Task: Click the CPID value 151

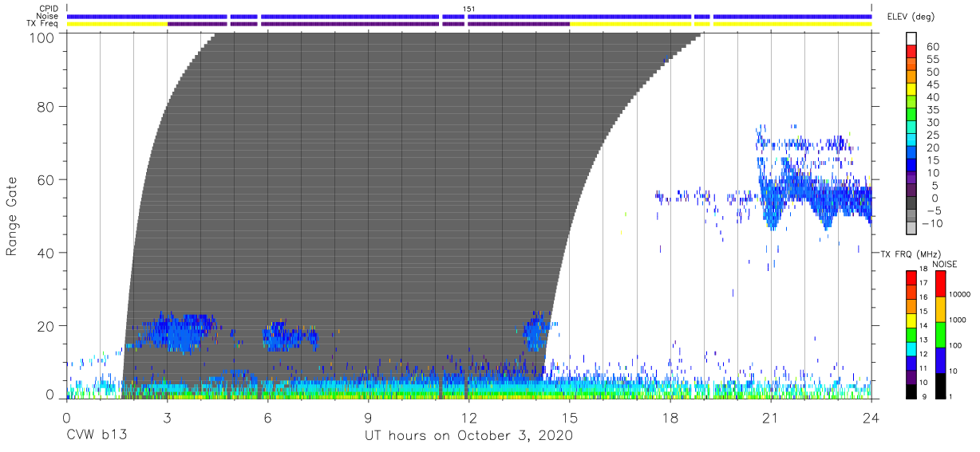Action: click(469, 9)
